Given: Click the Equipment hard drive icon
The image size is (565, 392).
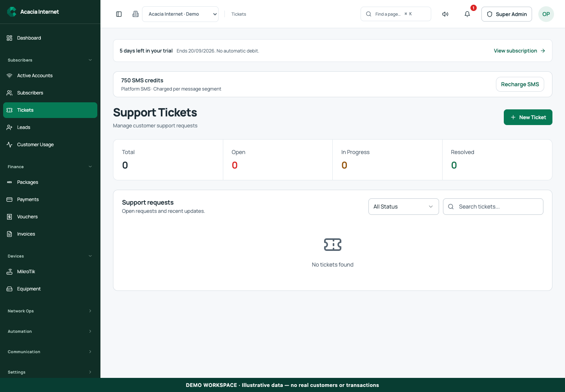Looking at the screenshot, I should click(9, 289).
